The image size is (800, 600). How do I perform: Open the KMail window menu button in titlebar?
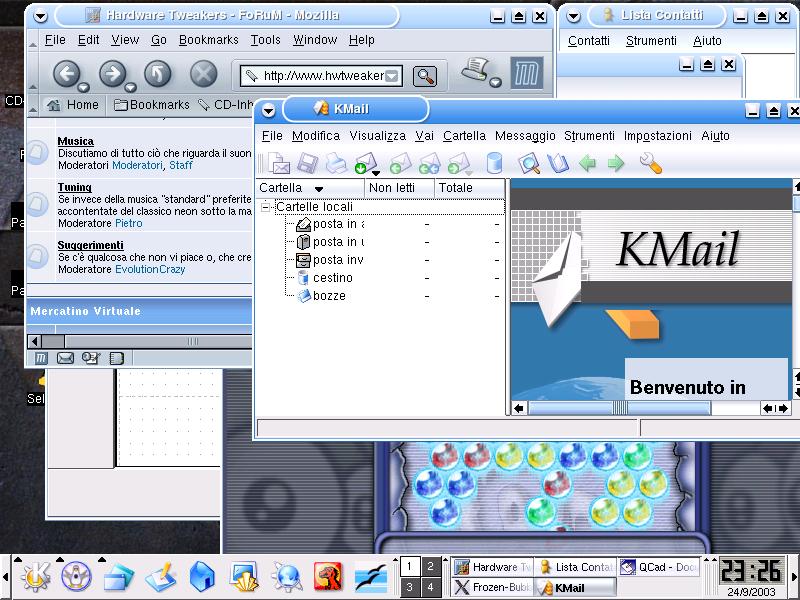tap(269, 110)
